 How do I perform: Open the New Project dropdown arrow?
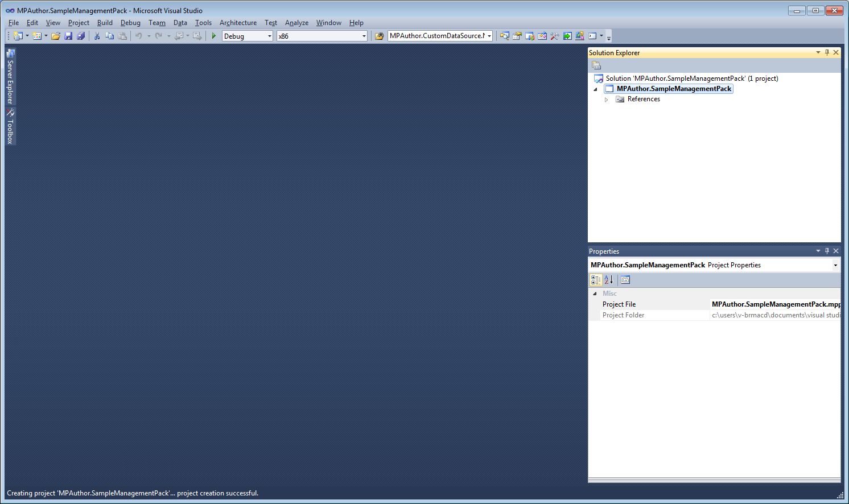(x=27, y=36)
